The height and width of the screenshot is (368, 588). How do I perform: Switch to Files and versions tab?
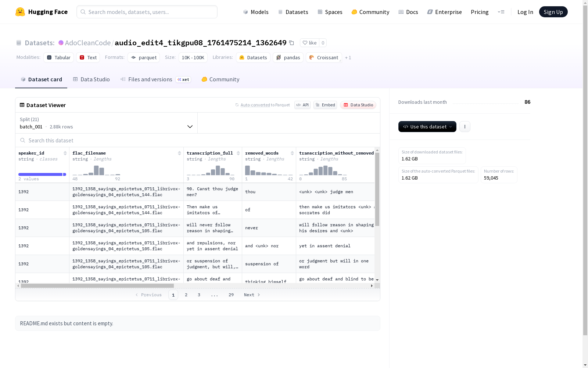(155, 79)
